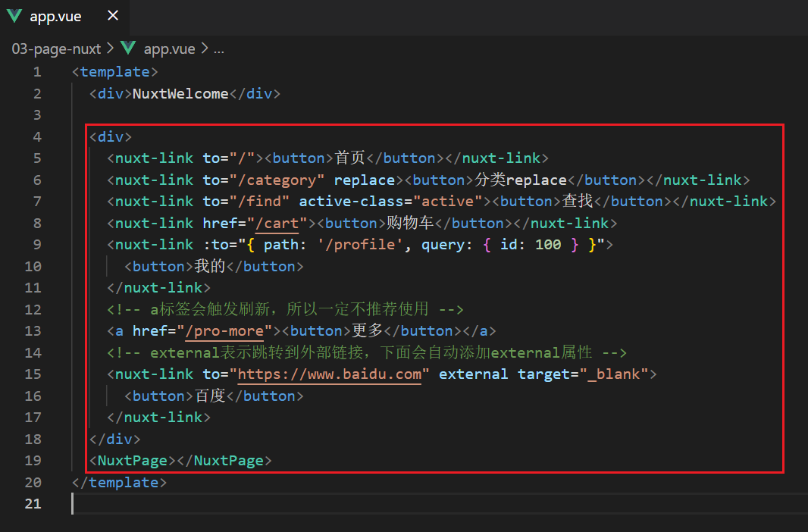Open app.vue breadcrumb item
This screenshot has width=808, height=532.
pos(169,49)
